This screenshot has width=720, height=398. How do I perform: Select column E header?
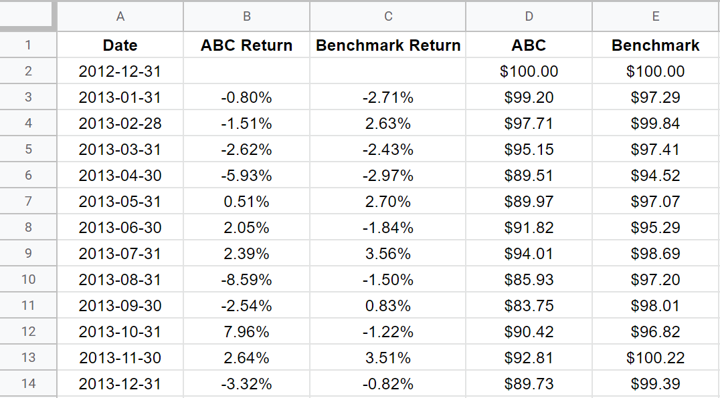point(656,17)
